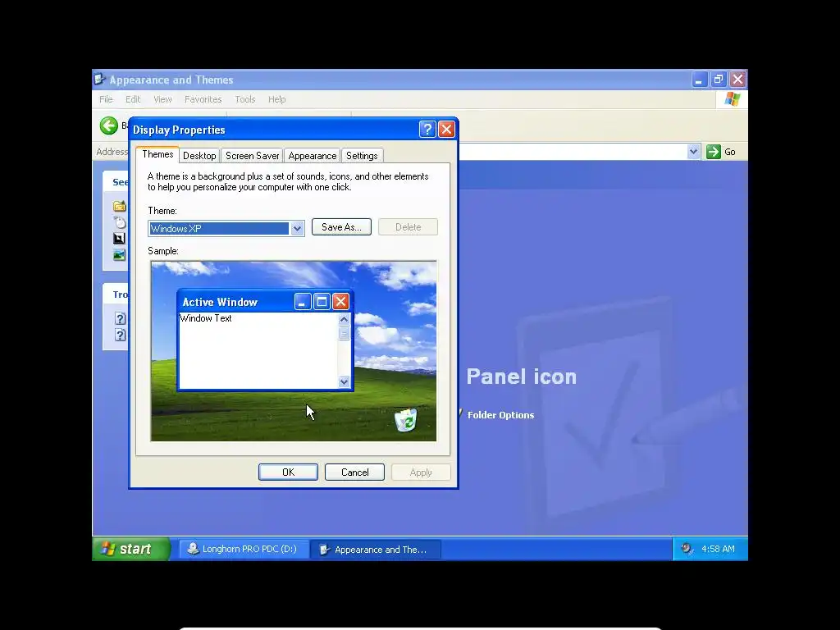The height and width of the screenshot is (630, 840).
Task: Click the Appearance and Themes title bar icon
Action: click(x=99, y=80)
